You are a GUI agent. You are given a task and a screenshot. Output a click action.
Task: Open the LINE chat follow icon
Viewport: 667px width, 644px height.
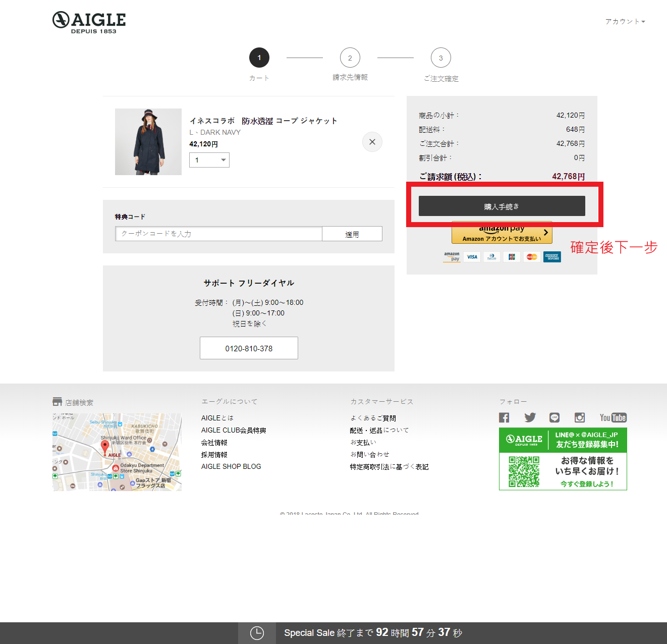(x=554, y=417)
